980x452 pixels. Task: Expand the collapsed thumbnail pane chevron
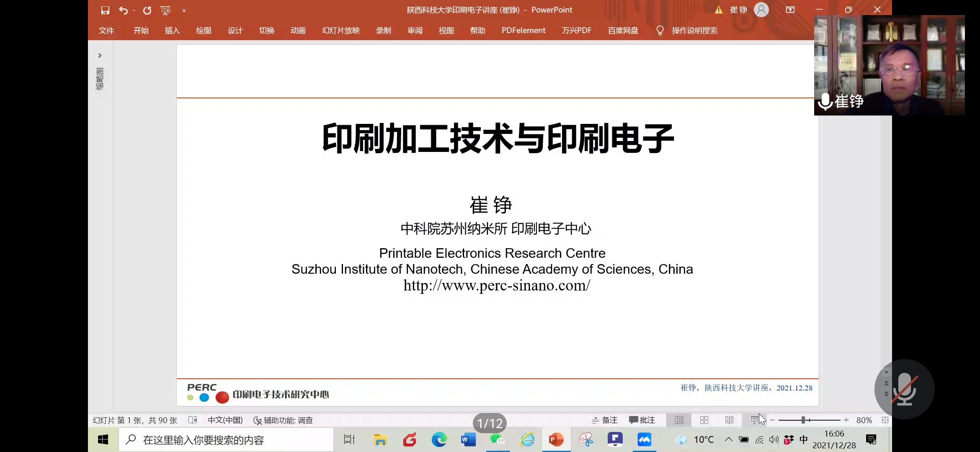click(x=100, y=55)
